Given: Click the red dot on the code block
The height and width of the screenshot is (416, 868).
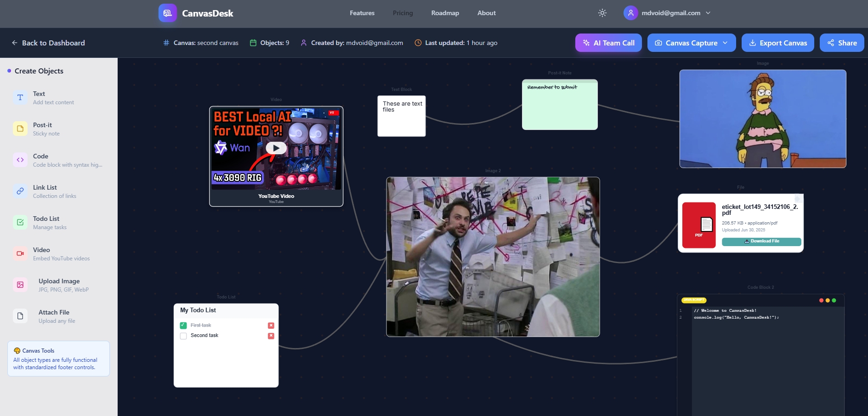Looking at the screenshot, I should [821, 300].
